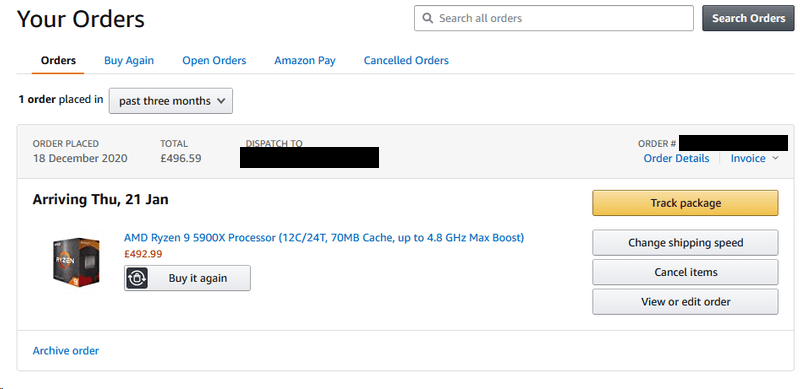Open the past three months dropdown
This screenshot has height=389, width=800.
(x=171, y=101)
